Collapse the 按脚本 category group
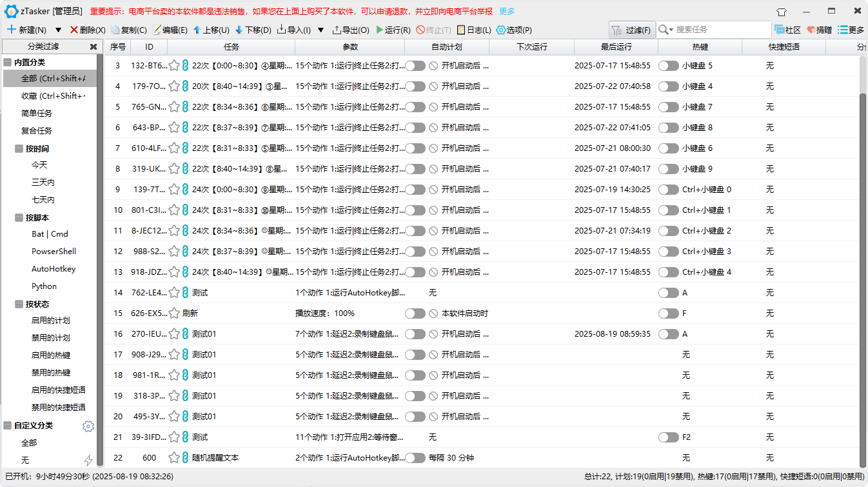 [x=18, y=217]
